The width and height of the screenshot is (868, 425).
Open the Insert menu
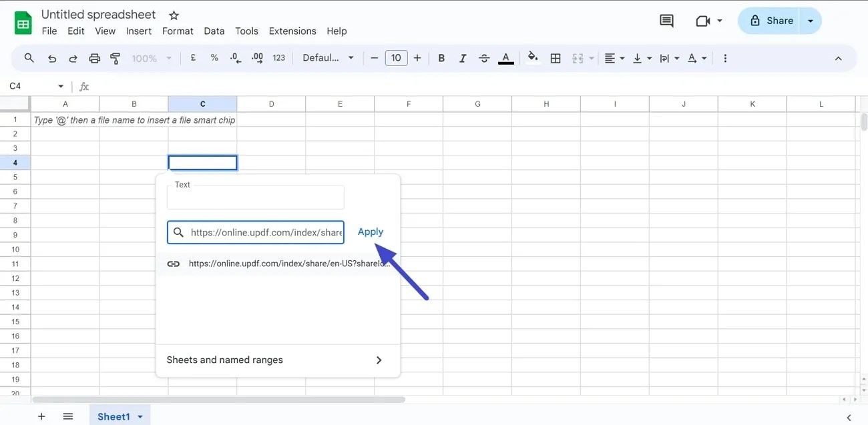(x=139, y=31)
